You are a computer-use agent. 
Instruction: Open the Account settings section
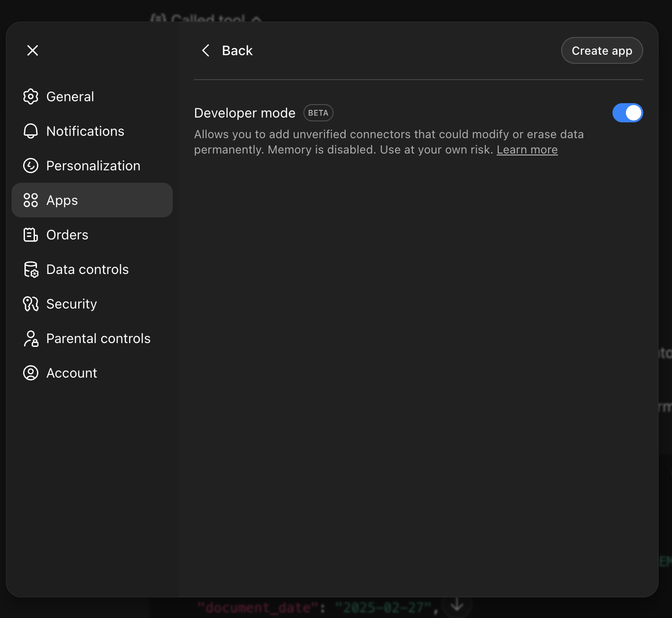[x=72, y=373]
